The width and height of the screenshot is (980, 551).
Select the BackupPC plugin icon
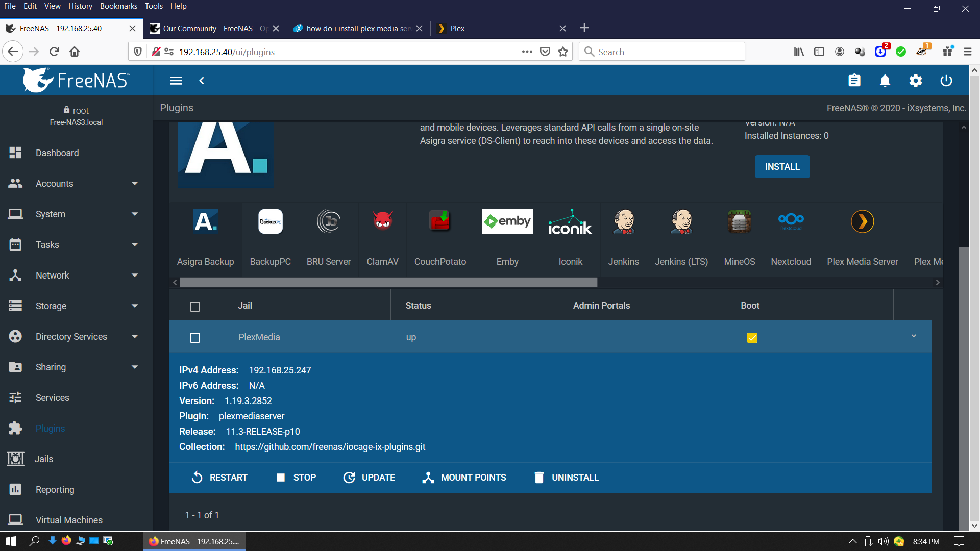pyautogui.click(x=271, y=221)
